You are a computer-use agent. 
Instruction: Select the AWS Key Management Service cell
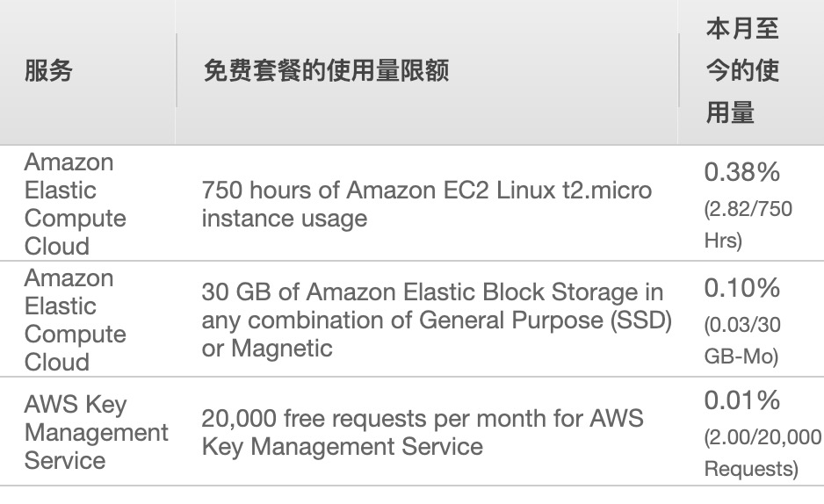coord(96,432)
